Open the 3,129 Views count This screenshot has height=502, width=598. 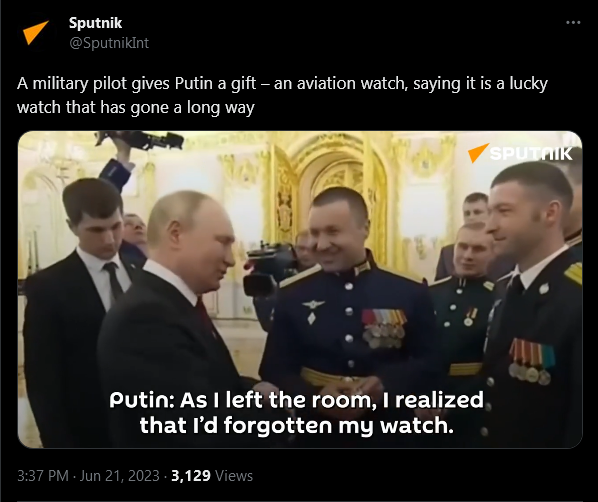pos(212,476)
